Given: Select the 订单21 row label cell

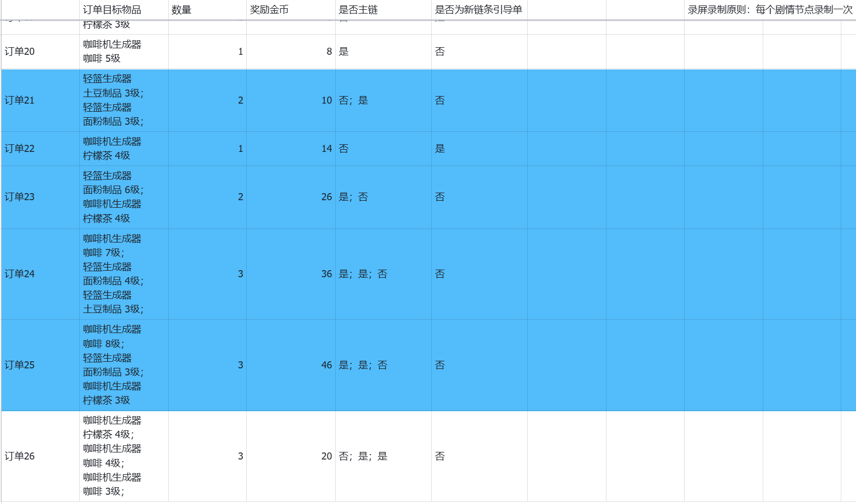Looking at the screenshot, I should click(x=41, y=100).
